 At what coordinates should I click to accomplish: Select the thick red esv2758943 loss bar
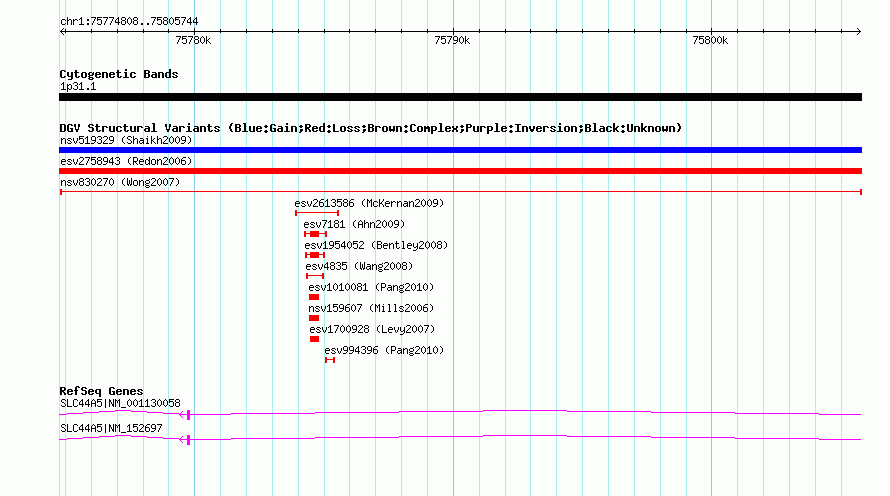click(x=460, y=171)
